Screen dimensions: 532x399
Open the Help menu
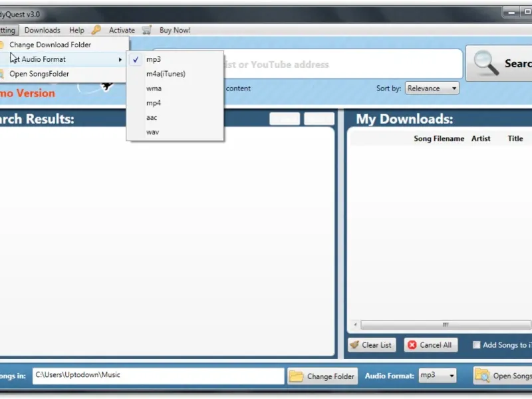(x=76, y=30)
